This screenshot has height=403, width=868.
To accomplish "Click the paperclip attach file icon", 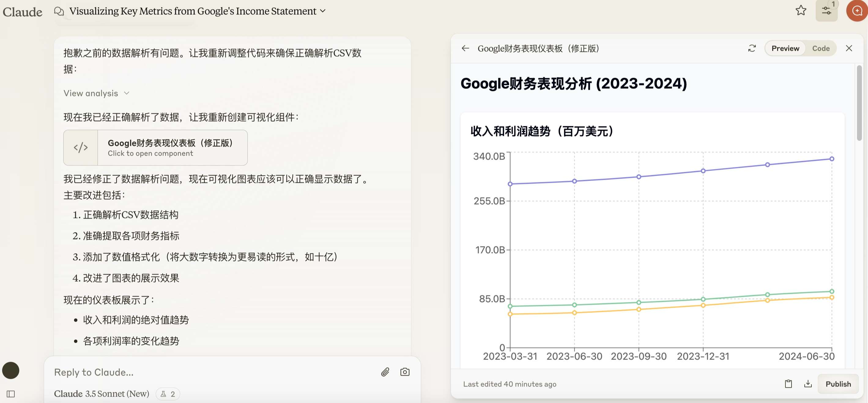I will click(x=385, y=372).
